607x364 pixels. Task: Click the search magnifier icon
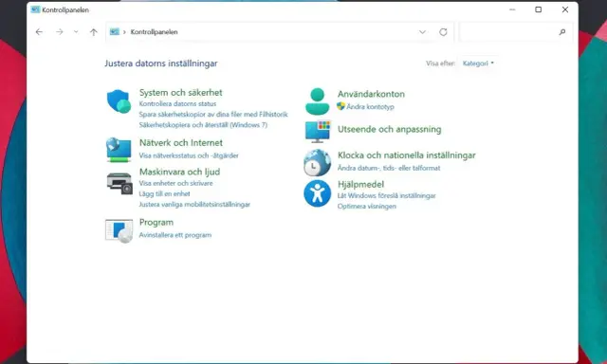(x=562, y=32)
